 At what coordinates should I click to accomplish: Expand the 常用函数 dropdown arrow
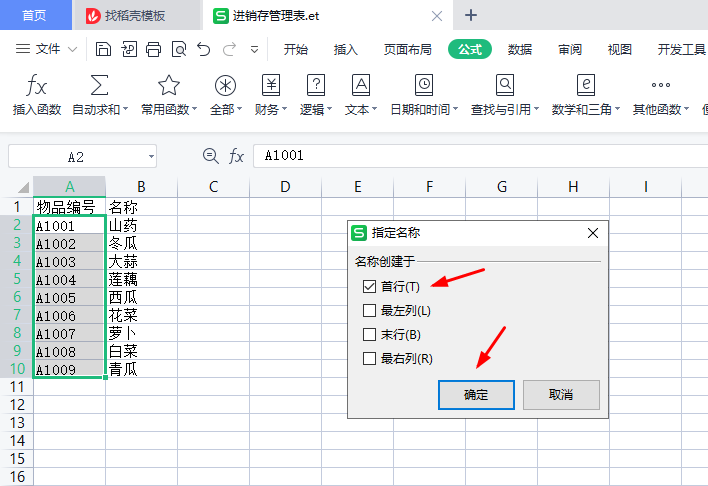pos(195,109)
